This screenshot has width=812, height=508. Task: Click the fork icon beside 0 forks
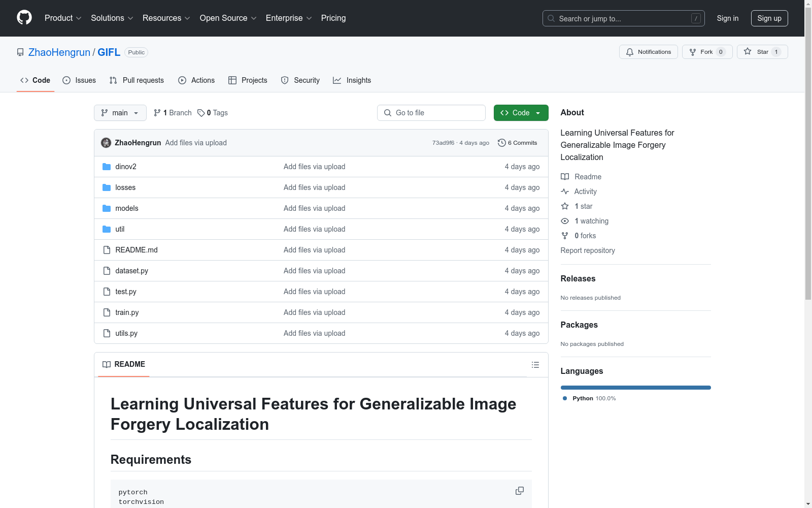point(565,236)
